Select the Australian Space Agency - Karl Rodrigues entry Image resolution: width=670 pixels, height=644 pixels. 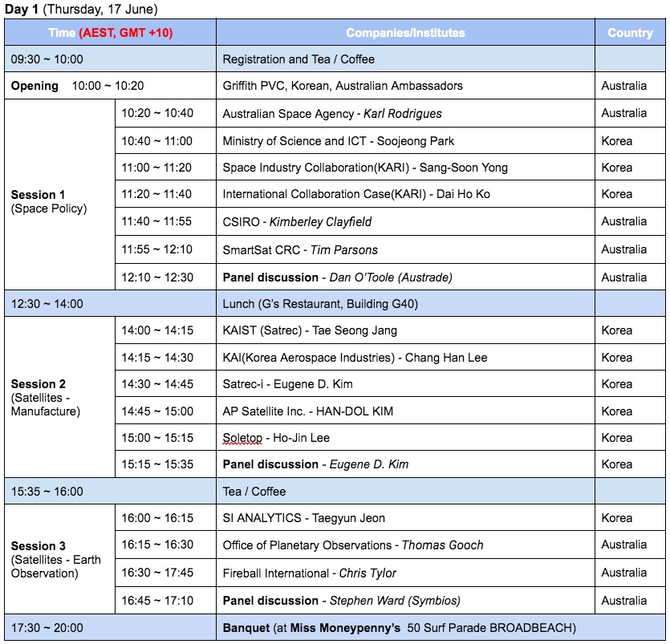click(x=332, y=114)
